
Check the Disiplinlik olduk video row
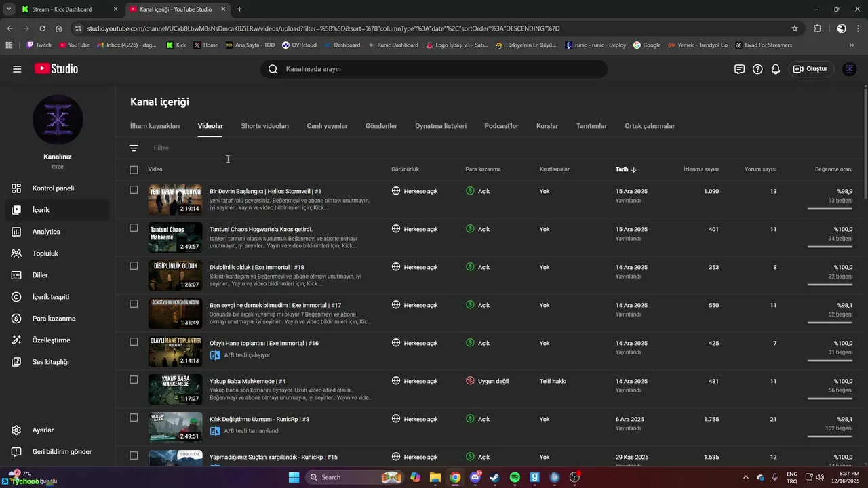coord(134,266)
